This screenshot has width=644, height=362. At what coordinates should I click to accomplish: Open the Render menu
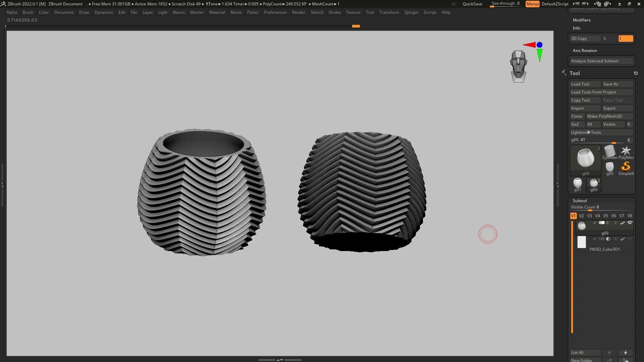pos(299,12)
